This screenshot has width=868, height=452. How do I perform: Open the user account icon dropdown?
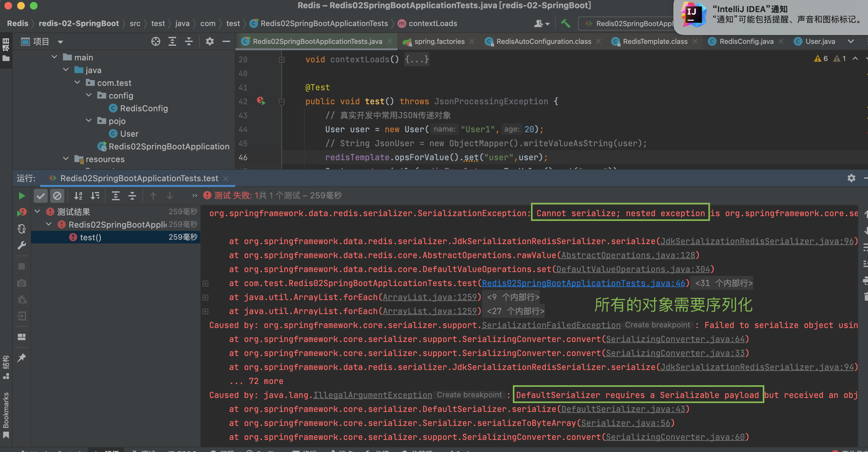(x=541, y=23)
